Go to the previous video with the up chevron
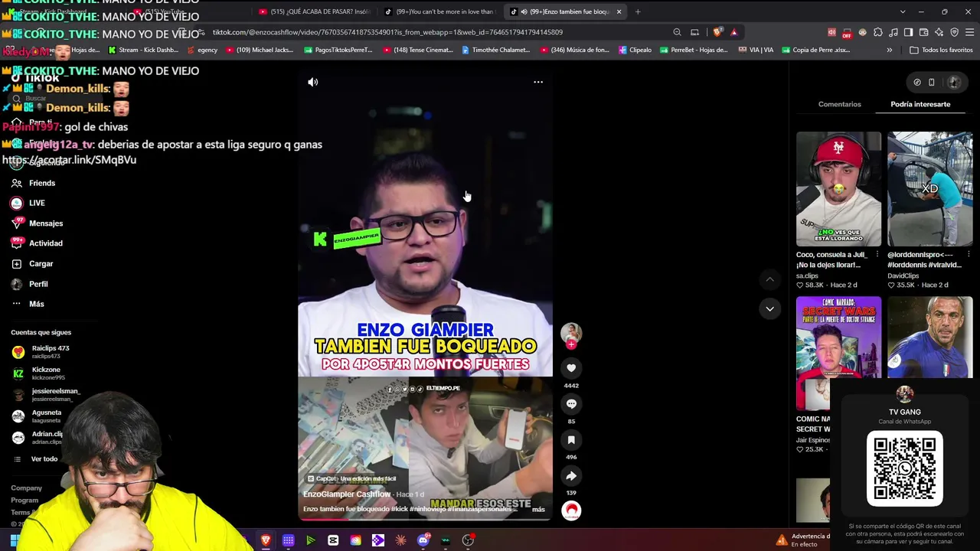The height and width of the screenshot is (551, 980). point(769,280)
